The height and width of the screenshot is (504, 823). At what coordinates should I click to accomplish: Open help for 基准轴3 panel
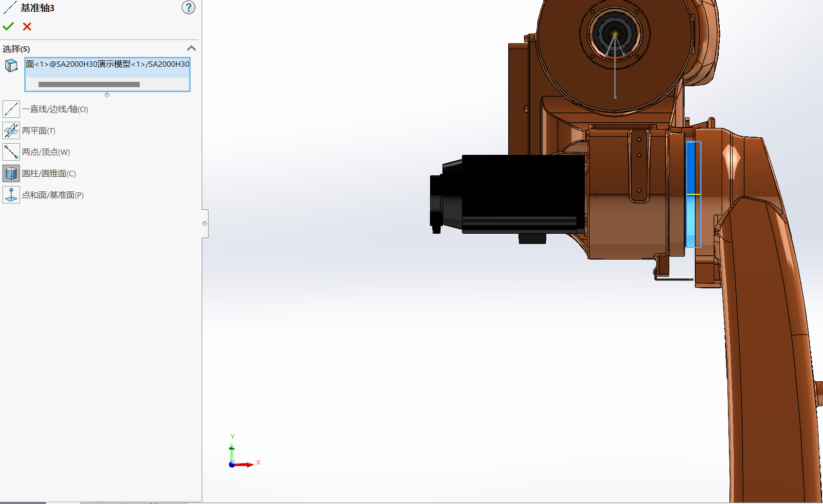[x=189, y=7]
